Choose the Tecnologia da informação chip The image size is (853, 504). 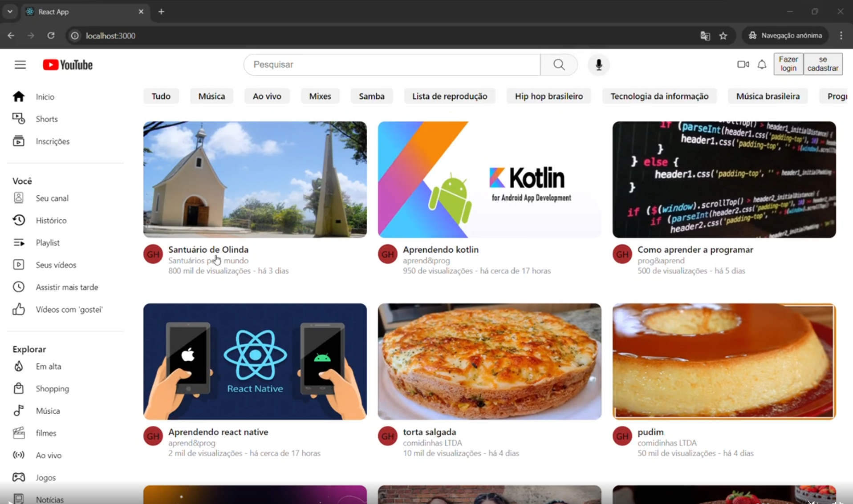[x=659, y=97]
